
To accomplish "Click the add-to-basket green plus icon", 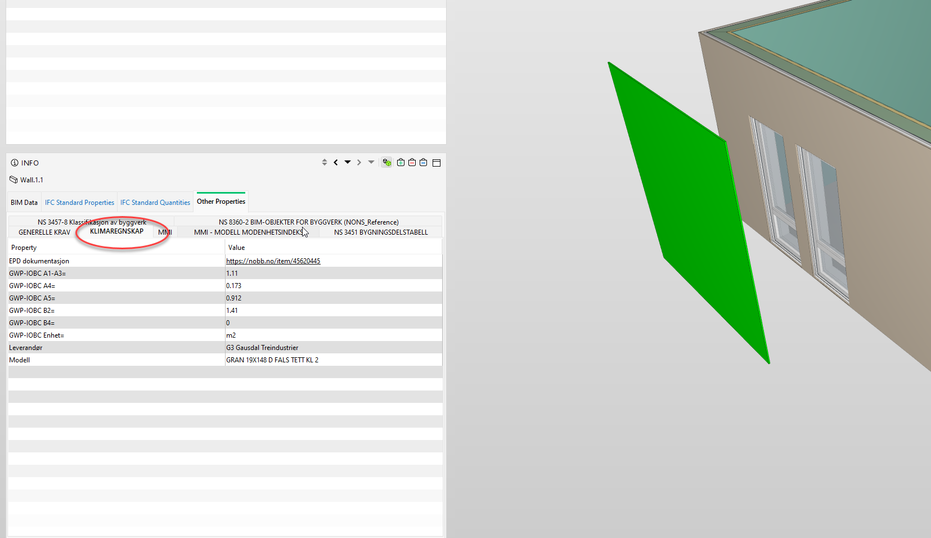I will (x=401, y=162).
